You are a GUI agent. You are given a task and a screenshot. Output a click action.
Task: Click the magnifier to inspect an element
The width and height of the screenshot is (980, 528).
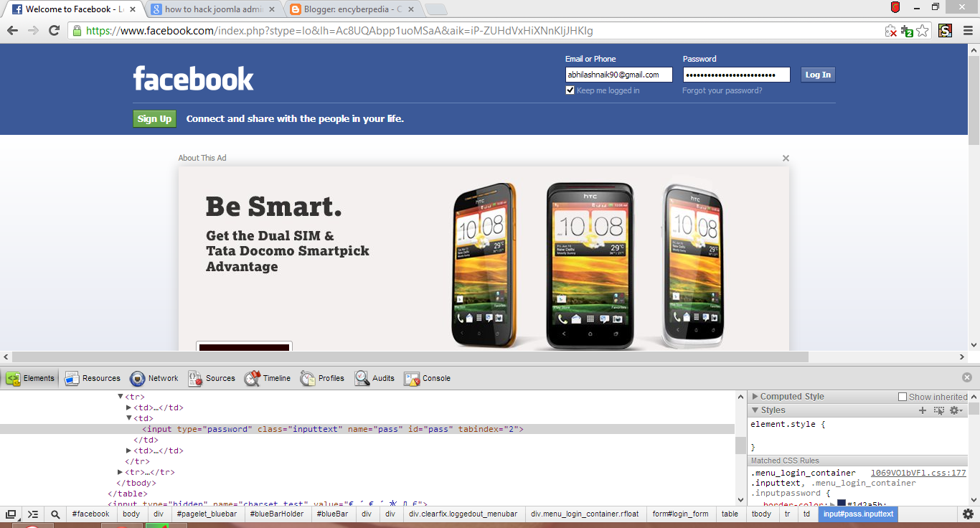click(55, 514)
